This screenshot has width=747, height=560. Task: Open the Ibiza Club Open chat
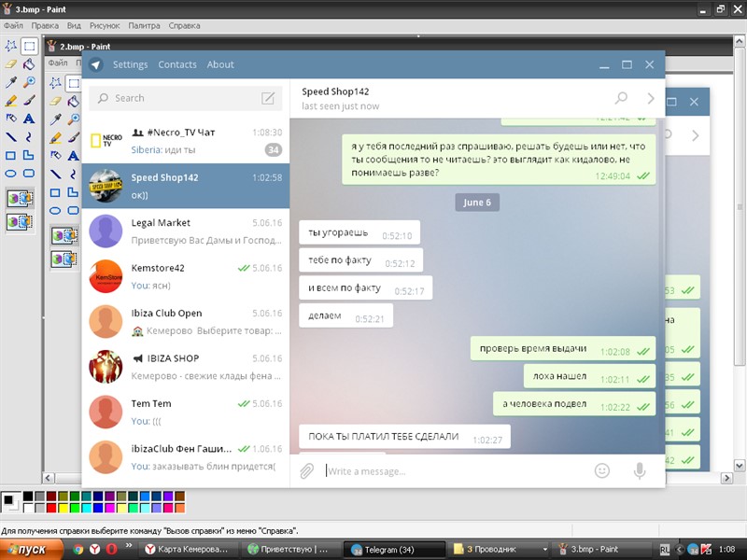186,322
